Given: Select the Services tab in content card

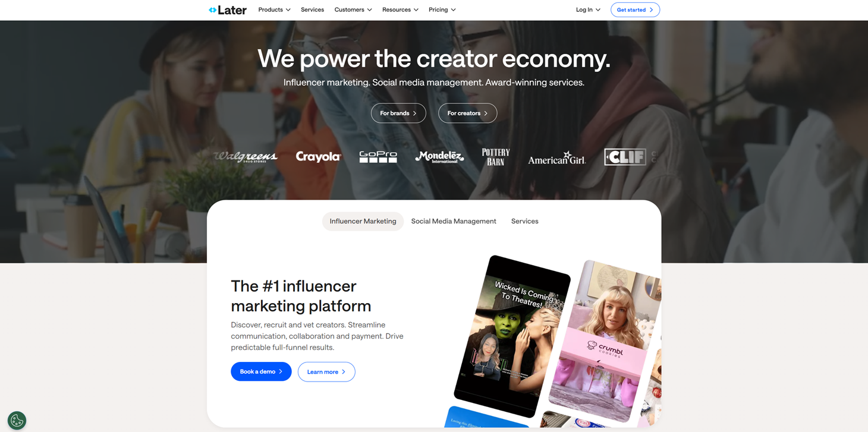Looking at the screenshot, I should (x=525, y=221).
